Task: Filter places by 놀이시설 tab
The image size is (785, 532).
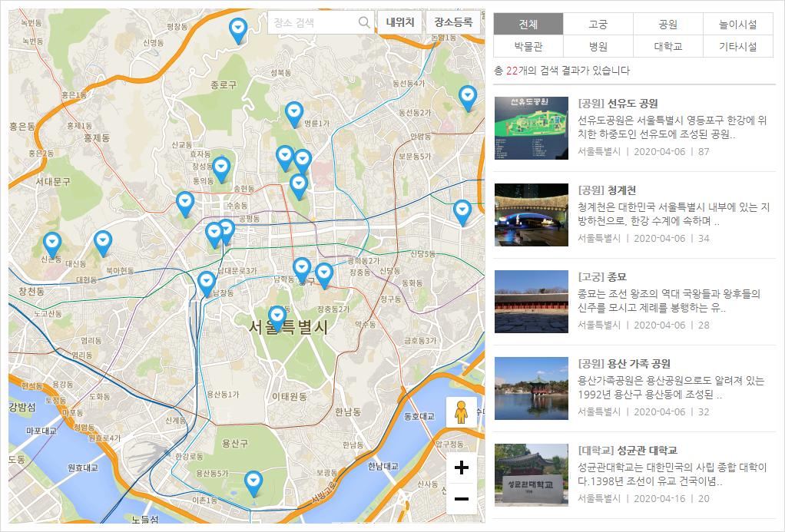Action: [738, 24]
